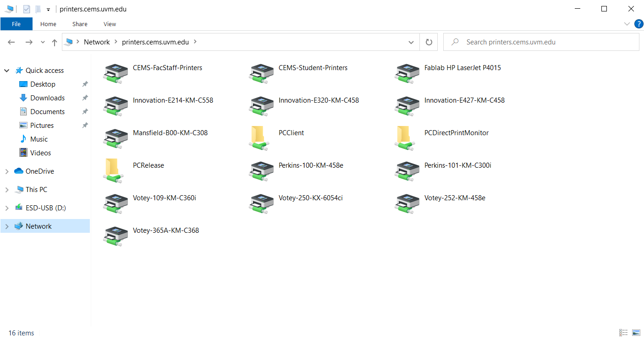Open the chevron after printers.cems.uvm.edu breadcrumb
This screenshot has height=340, width=644.
195,42
